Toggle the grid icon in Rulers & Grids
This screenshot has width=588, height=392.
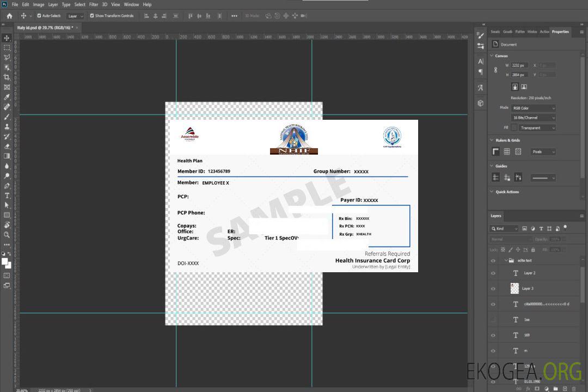point(507,152)
